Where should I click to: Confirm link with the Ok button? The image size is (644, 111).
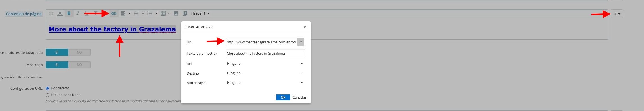[x=283, y=97]
